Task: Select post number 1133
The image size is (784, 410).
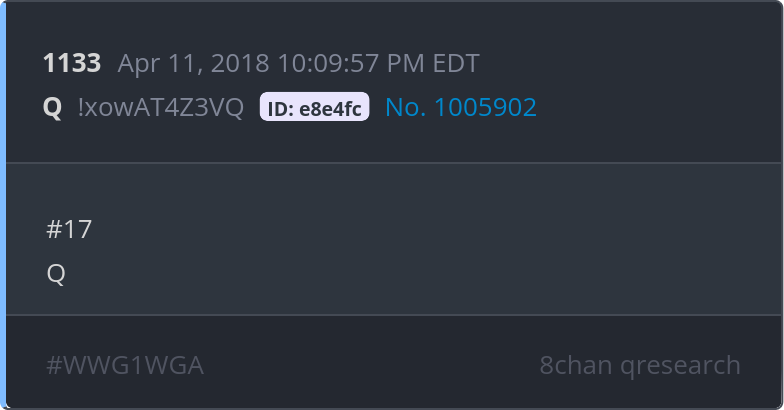Action: (x=72, y=63)
